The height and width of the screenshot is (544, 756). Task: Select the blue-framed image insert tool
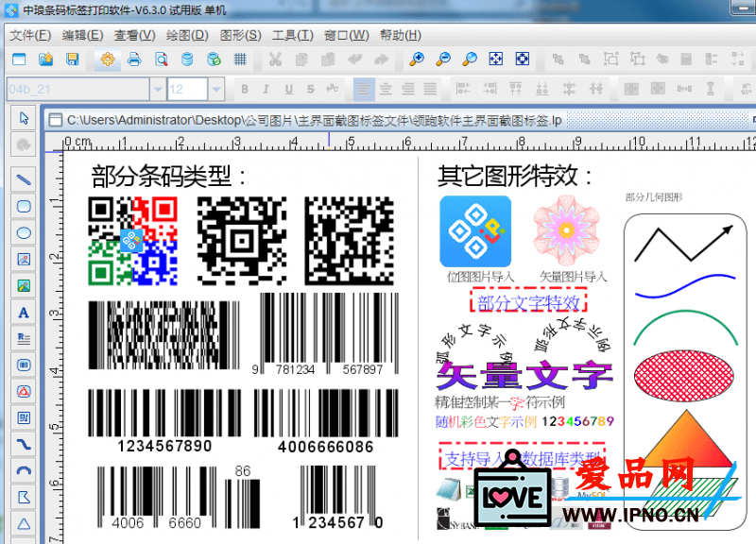24,260
